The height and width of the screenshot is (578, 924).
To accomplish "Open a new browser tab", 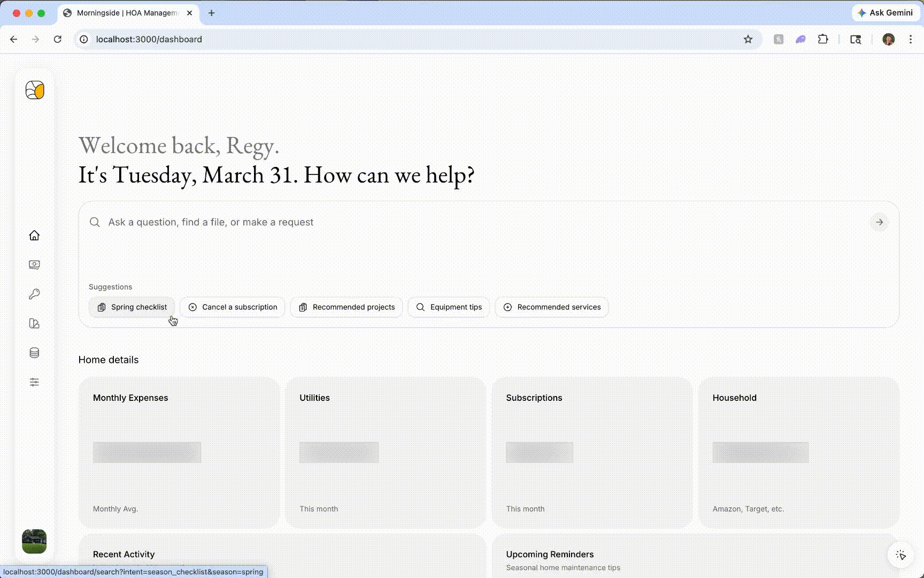I will click(212, 13).
